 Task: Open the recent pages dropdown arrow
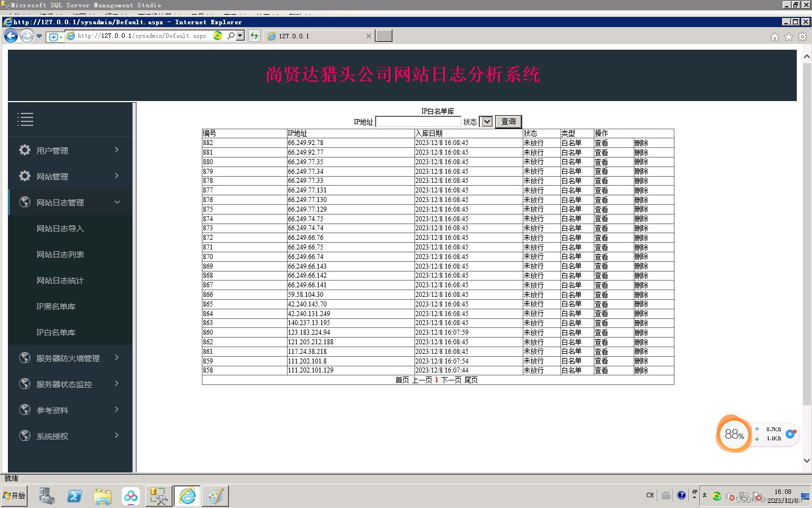tap(39, 36)
